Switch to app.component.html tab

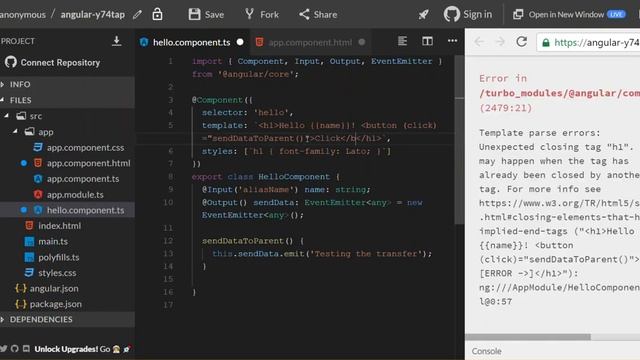pos(310,42)
